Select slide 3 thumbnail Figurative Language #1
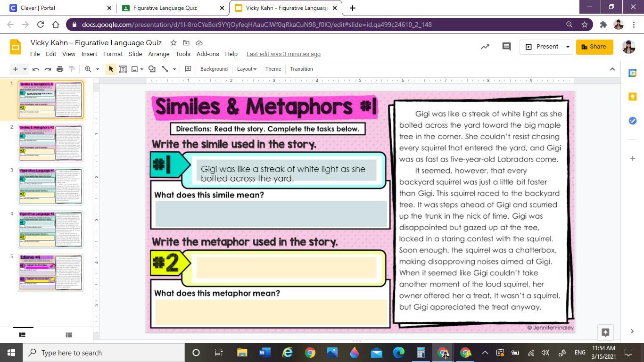 coord(50,186)
